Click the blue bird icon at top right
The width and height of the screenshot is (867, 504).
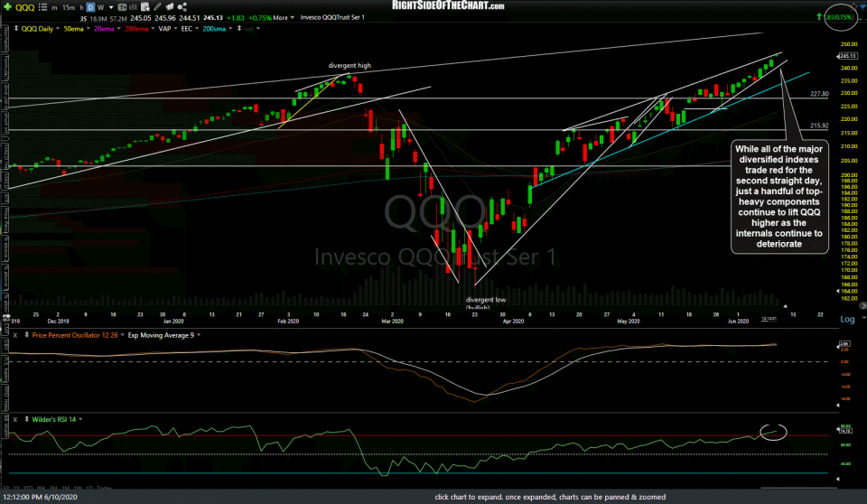tap(862, 6)
